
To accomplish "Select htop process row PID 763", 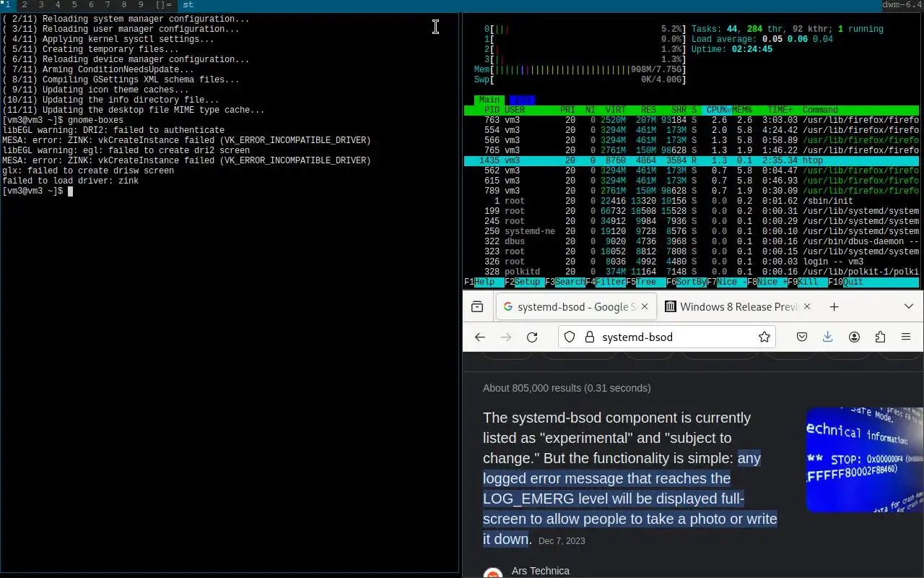I will (x=692, y=120).
